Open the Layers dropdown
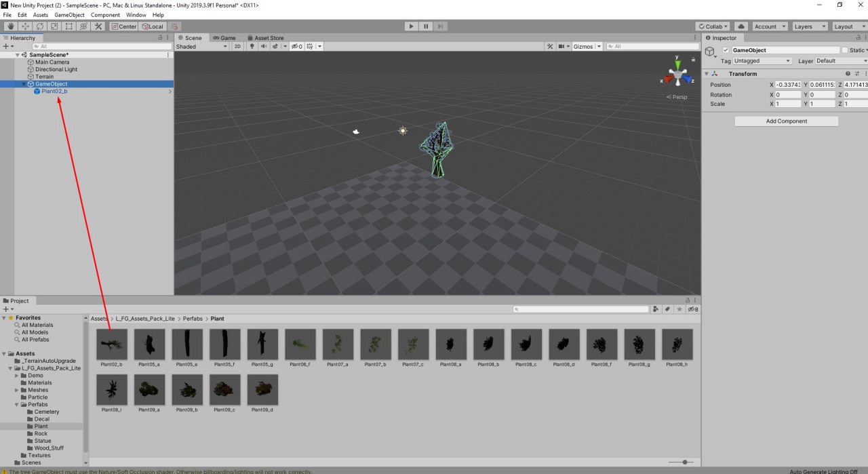Viewport: 868px width, 474px height. pyautogui.click(x=810, y=26)
